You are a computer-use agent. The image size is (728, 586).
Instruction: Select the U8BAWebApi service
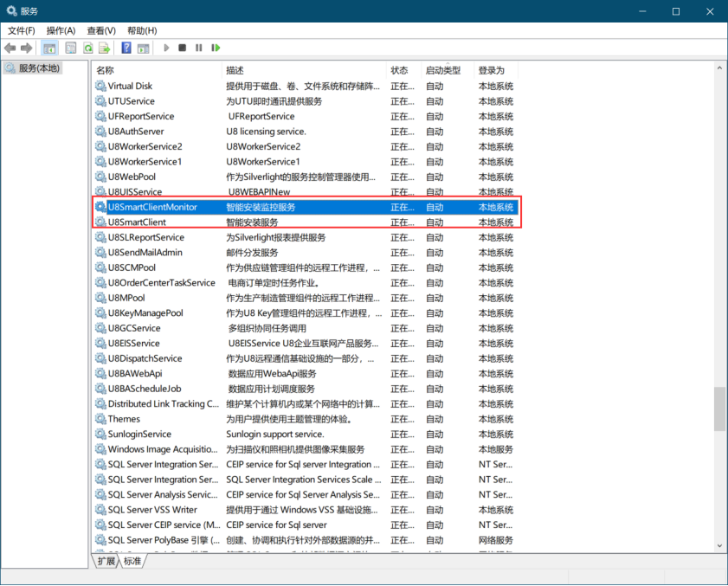(306, 373)
